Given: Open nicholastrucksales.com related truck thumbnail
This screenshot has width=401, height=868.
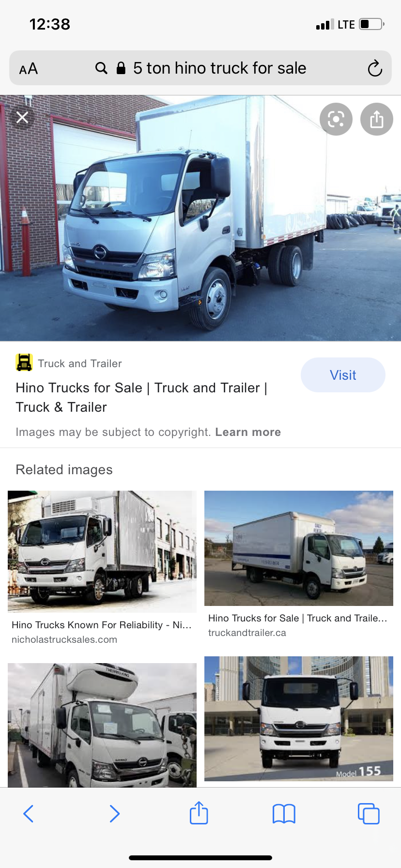Looking at the screenshot, I should pyautogui.click(x=102, y=551).
